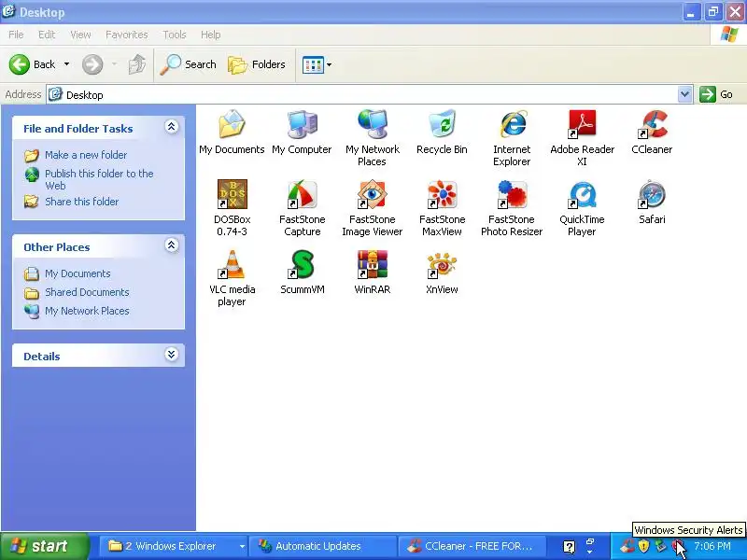
Task: Click Share this folder link
Action: pyautogui.click(x=81, y=202)
